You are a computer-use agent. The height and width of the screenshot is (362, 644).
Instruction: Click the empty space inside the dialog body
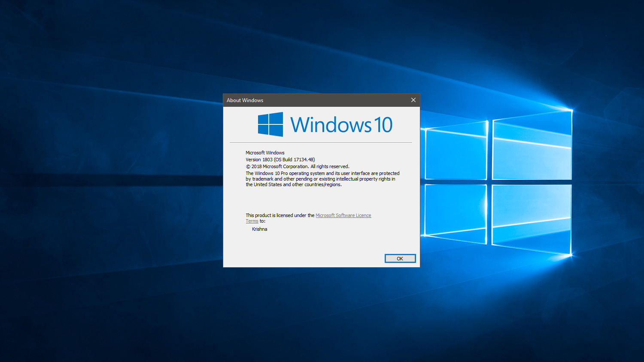click(321, 199)
